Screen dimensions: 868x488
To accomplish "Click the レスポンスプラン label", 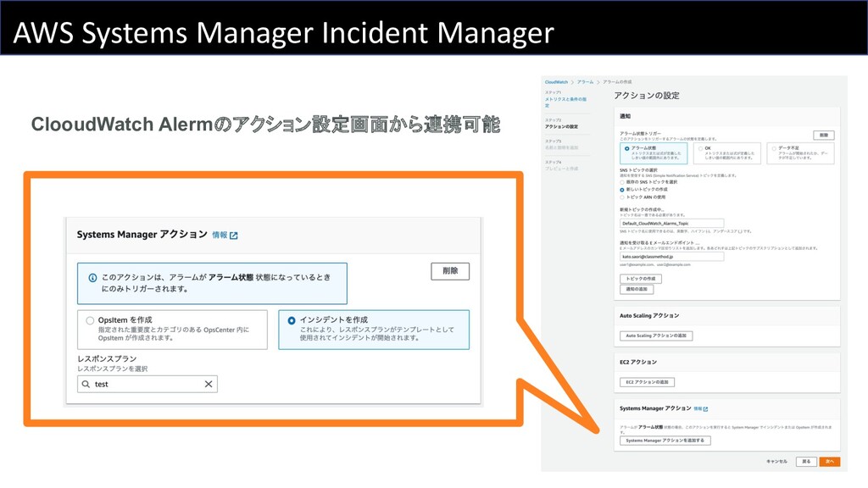I will [107, 358].
